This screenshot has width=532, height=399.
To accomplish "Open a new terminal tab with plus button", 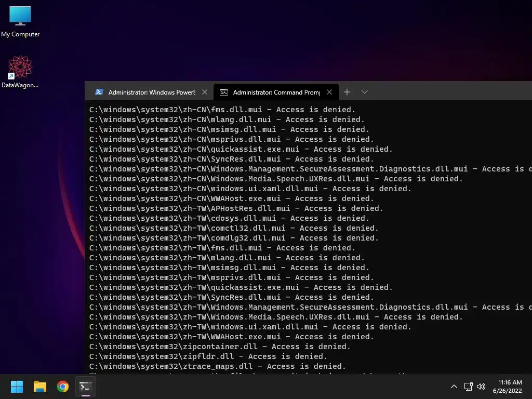I will [347, 92].
